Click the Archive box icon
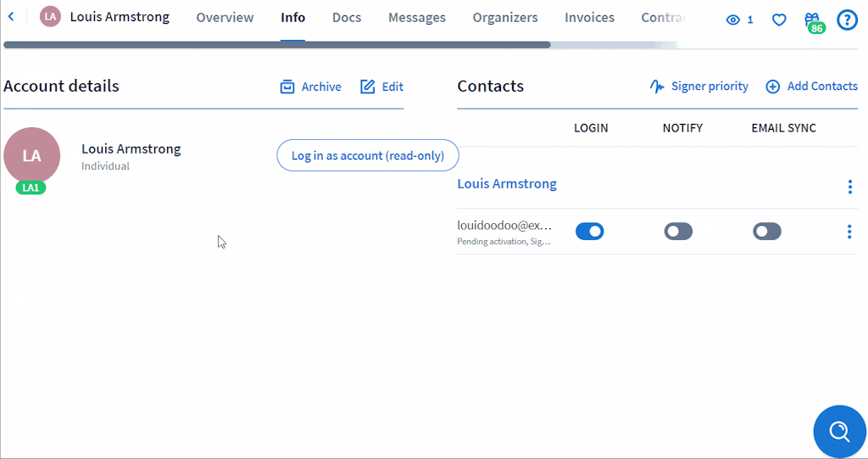The image size is (868, 459). 287,87
